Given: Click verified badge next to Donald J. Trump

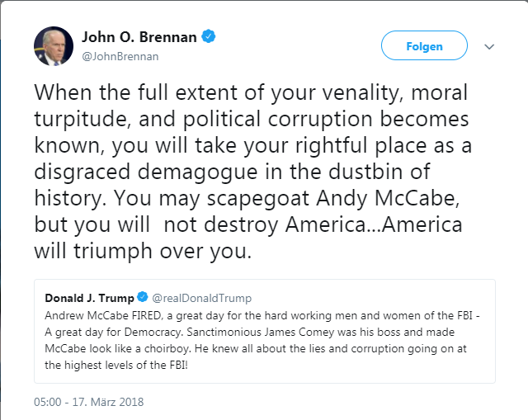Looking at the screenshot, I should click(143, 298).
